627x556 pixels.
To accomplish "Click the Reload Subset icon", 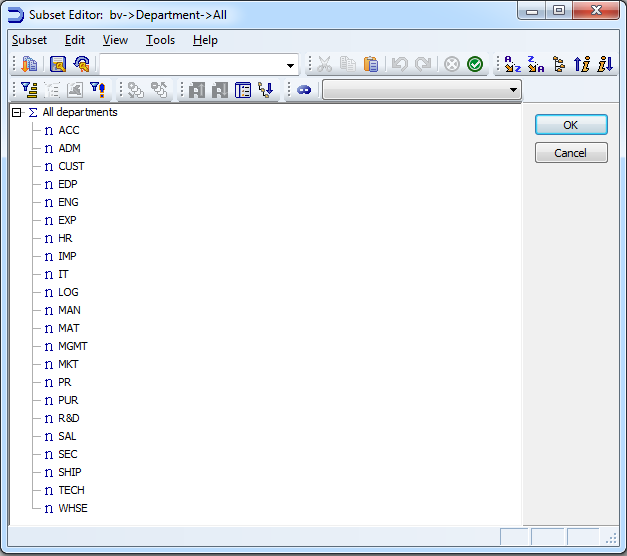I will coord(82,64).
